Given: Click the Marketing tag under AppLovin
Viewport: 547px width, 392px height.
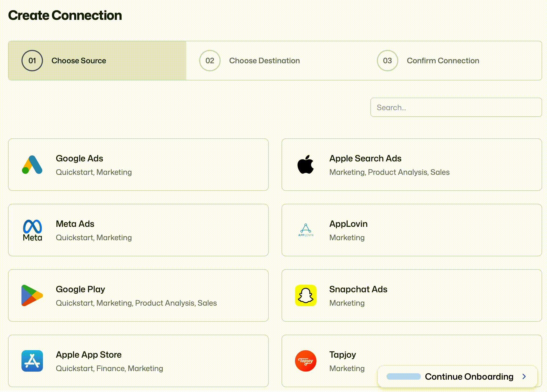Looking at the screenshot, I should (347, 238).
